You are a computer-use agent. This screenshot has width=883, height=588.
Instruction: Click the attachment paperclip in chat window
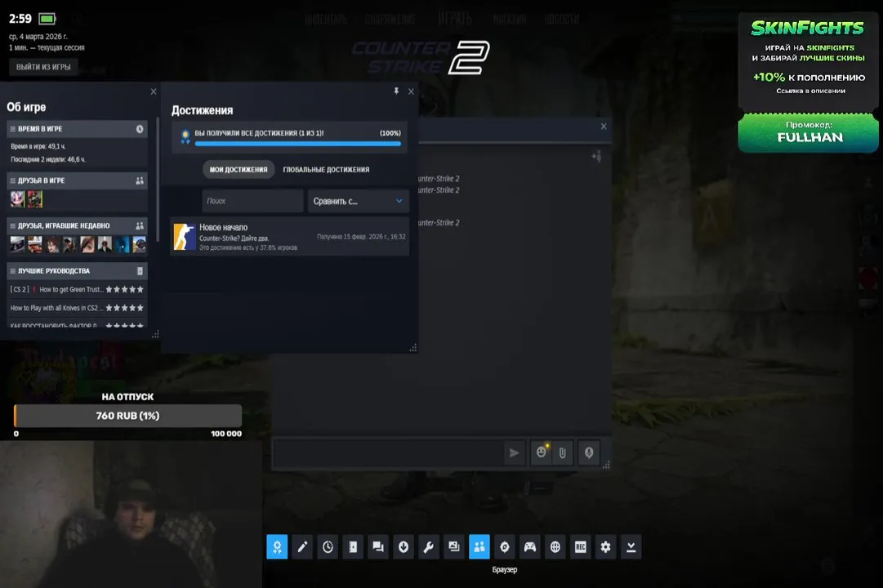coord(562,452)
